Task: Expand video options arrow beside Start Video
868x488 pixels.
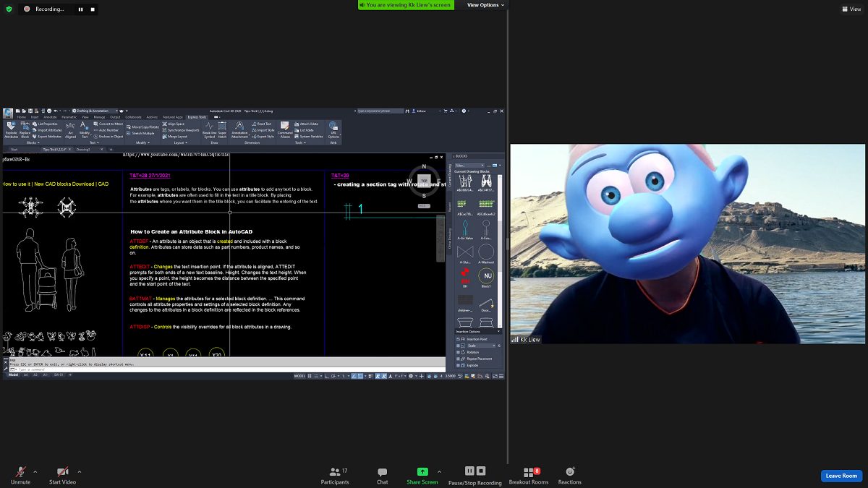Action: (80, 471)
